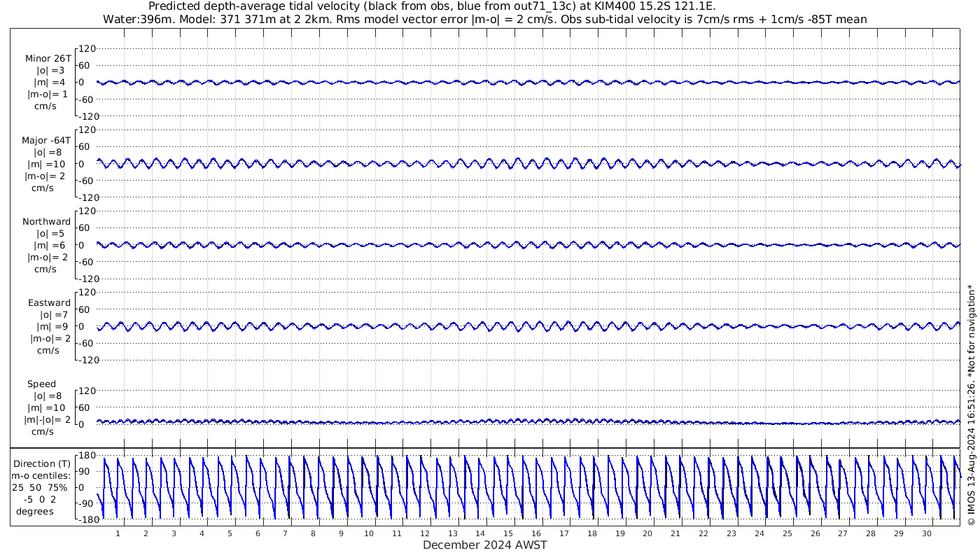
Task: Click 'm-o centiles:' text
Action: click(x=41, y=475)
